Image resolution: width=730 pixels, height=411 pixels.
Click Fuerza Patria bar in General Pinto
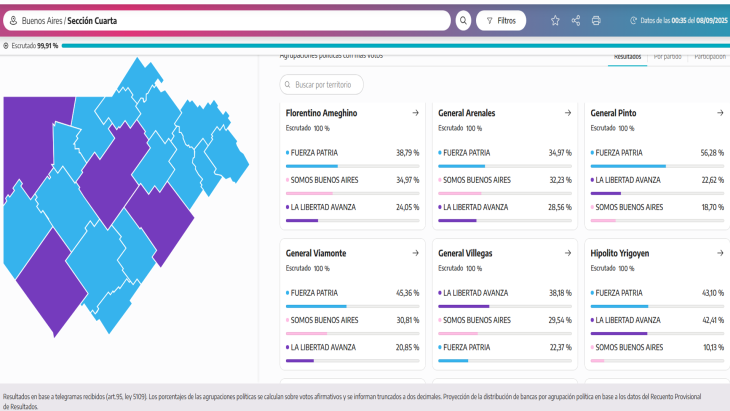(657, 166)
